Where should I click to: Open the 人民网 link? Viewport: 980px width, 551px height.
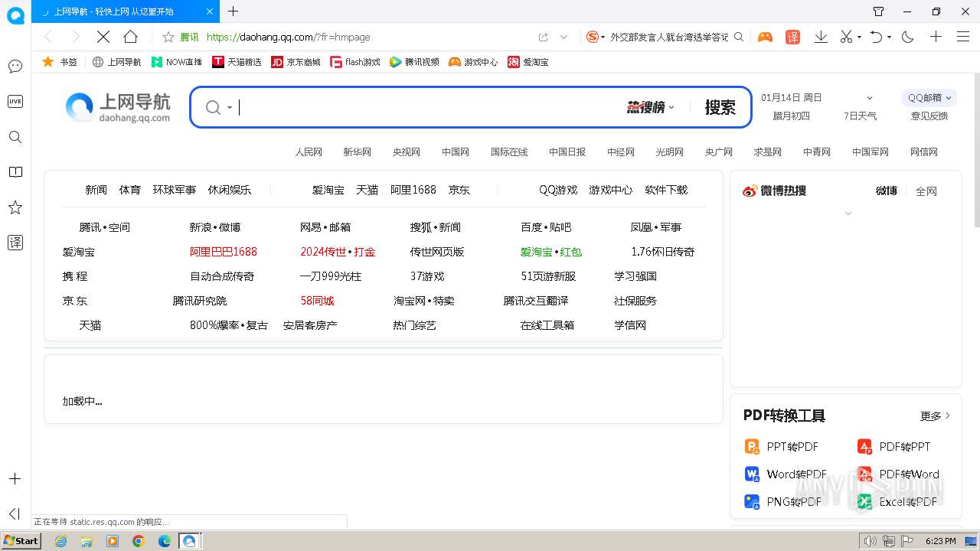309,152
